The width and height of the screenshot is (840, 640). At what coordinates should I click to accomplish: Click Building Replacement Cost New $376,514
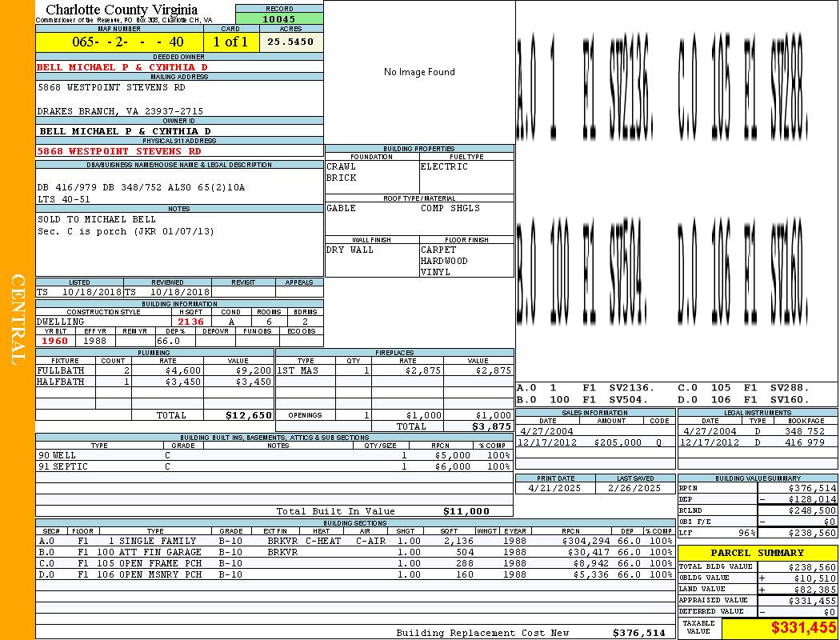[639, 633]
